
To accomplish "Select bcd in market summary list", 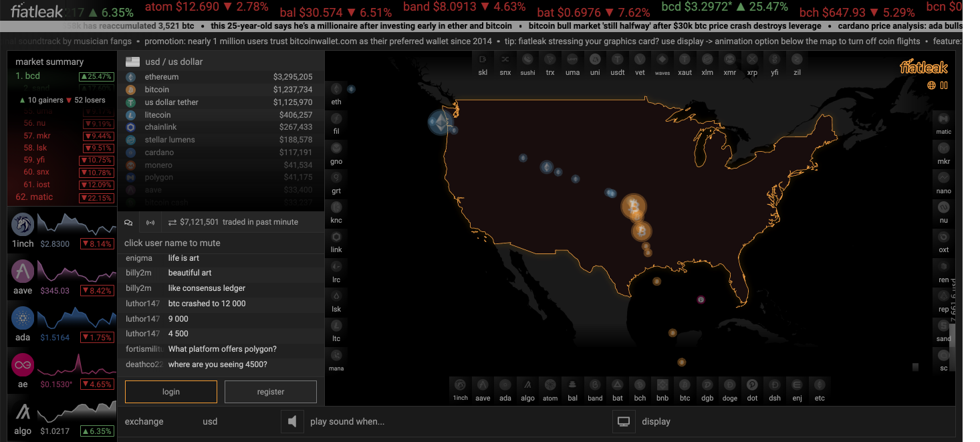I will (x=63, y=76).
